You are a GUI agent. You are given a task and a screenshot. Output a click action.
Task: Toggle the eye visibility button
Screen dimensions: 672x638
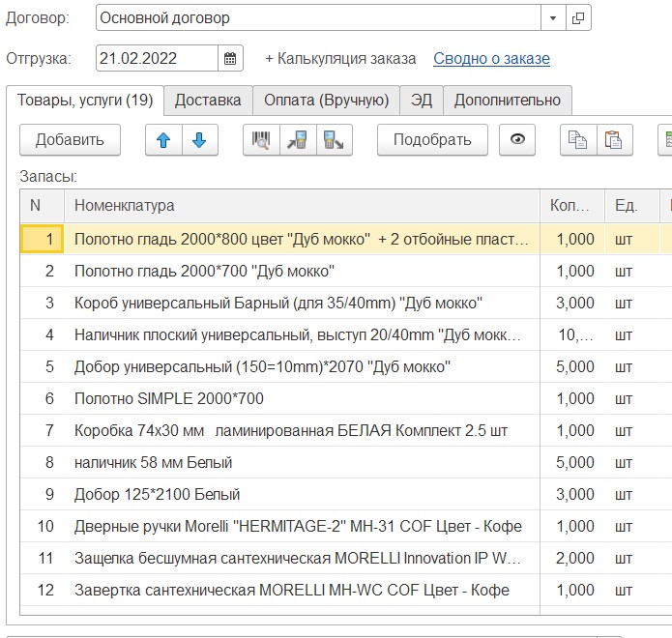(x=517, y=140)
